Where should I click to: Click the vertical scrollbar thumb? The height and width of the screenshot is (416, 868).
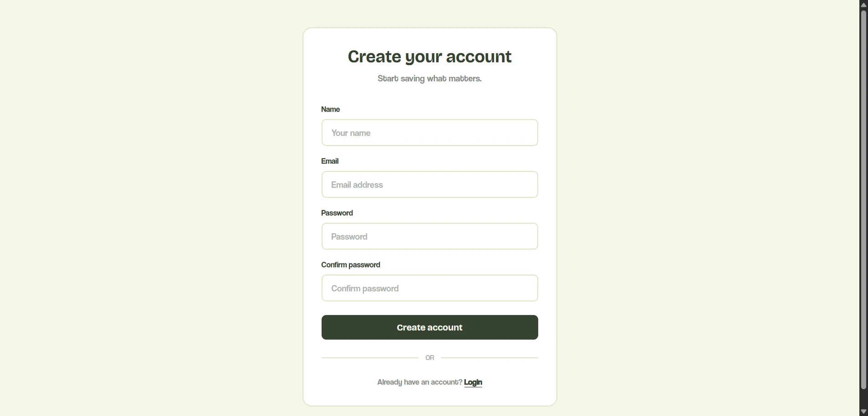click(x=863, y=199)
